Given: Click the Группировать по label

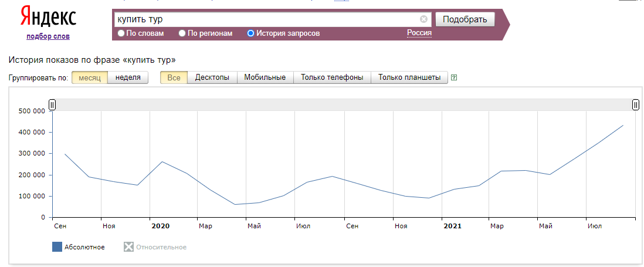Looking at the screenshot, I should [38, 77].
